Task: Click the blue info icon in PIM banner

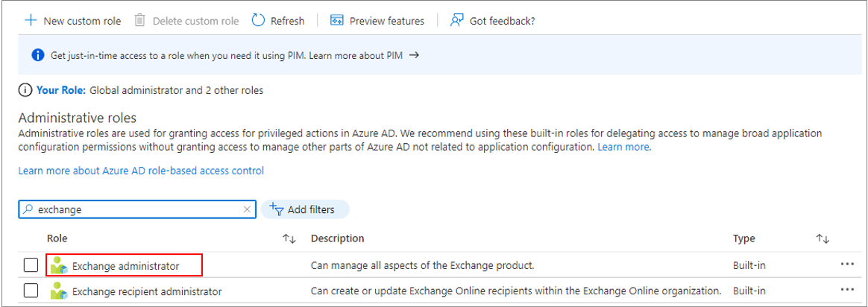Action: 37,55
